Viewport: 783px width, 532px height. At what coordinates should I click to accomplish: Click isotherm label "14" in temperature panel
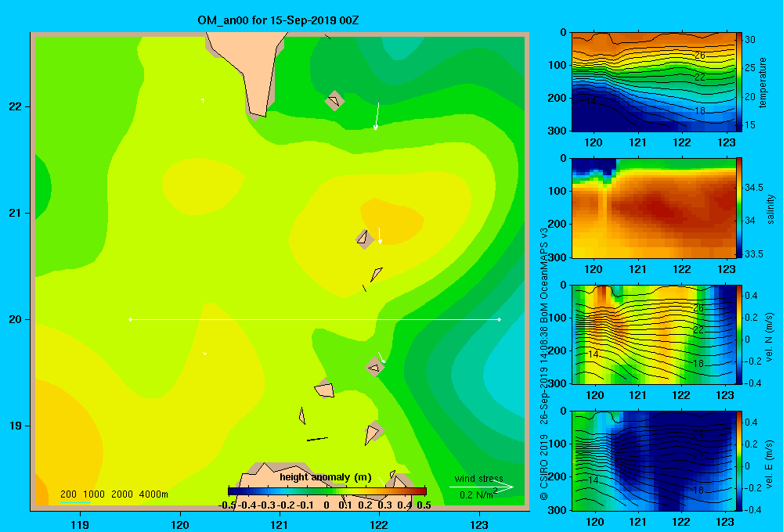pos(590,101)
